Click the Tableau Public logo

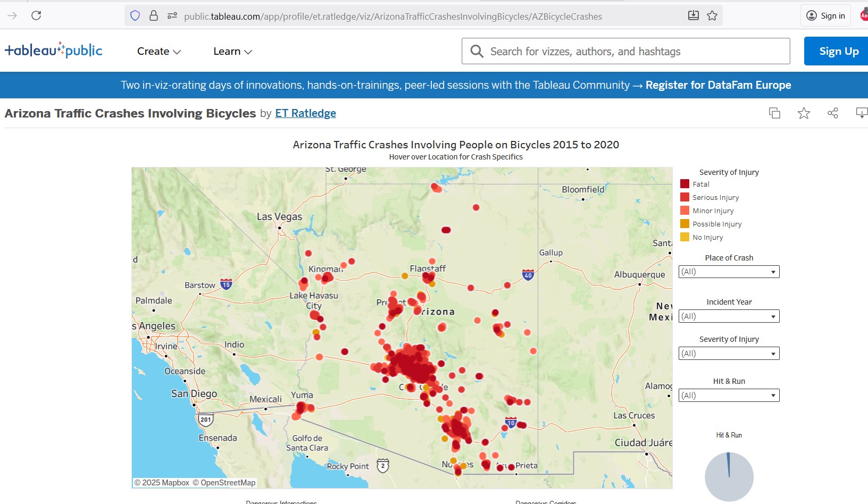coord(54,51)
